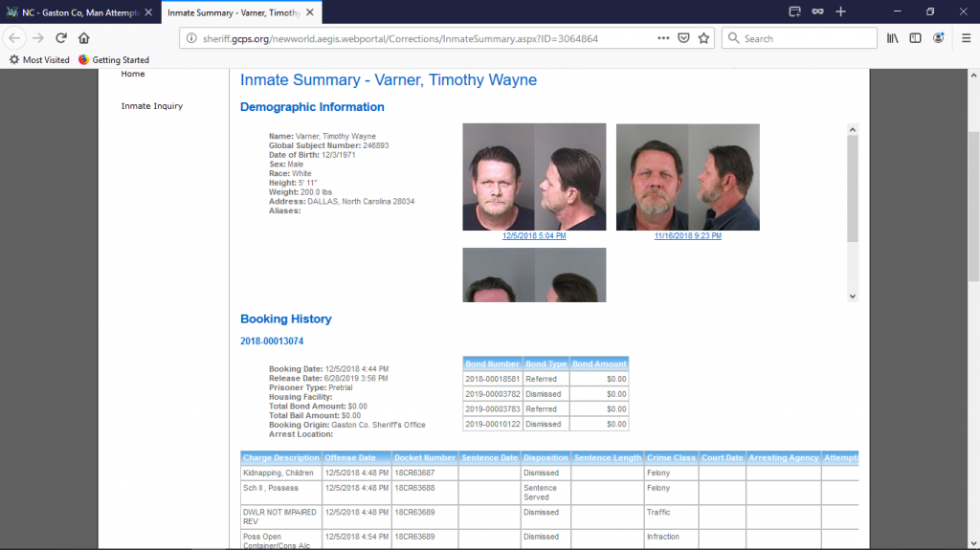Go to the Inmate Inquiry page

click(x=151, y=106)
